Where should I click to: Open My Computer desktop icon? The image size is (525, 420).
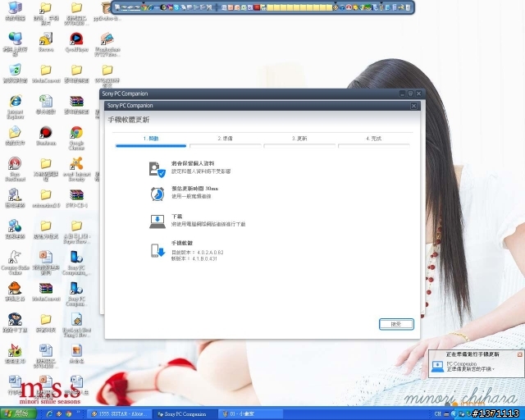[15, 11]
